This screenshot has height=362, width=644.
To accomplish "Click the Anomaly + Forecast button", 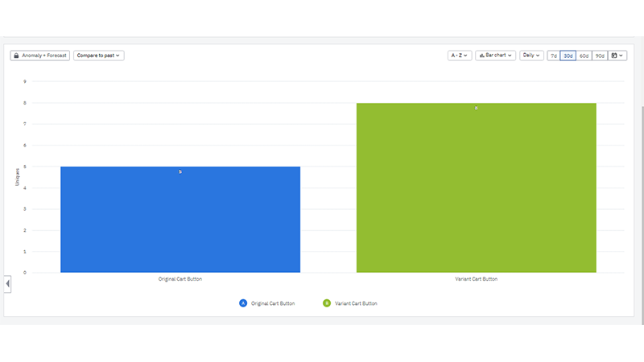I will [x=40, y=56].
